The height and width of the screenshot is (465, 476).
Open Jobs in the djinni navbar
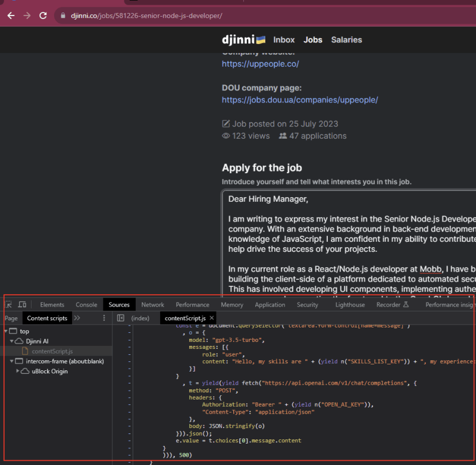(x=313, y=40)
